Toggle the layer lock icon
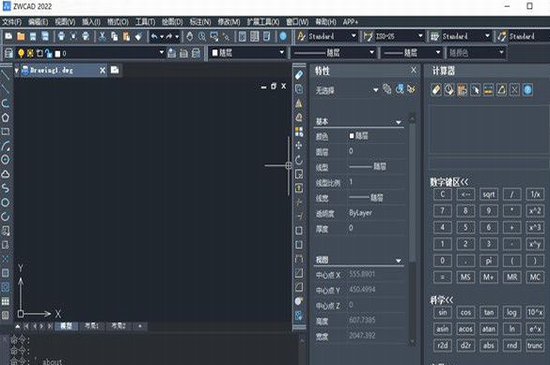The height and width of the screenshot is (365, 550). click(x=48, y=53)
